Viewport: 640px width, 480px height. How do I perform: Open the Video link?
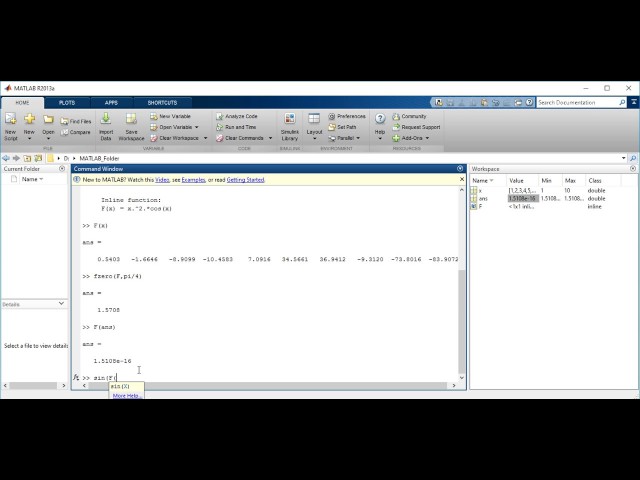tap(162, 180)
